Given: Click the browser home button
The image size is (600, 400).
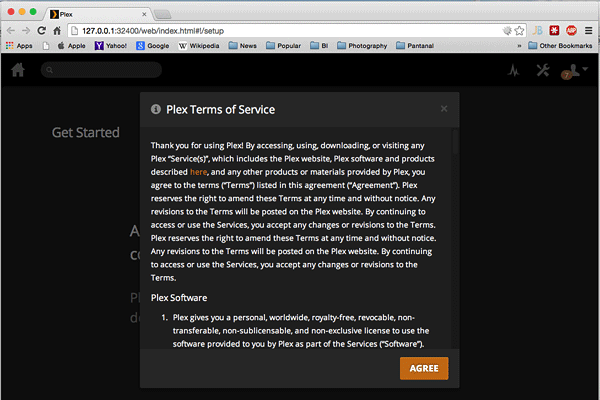Looking at the screenshot, I should point(57,31).
